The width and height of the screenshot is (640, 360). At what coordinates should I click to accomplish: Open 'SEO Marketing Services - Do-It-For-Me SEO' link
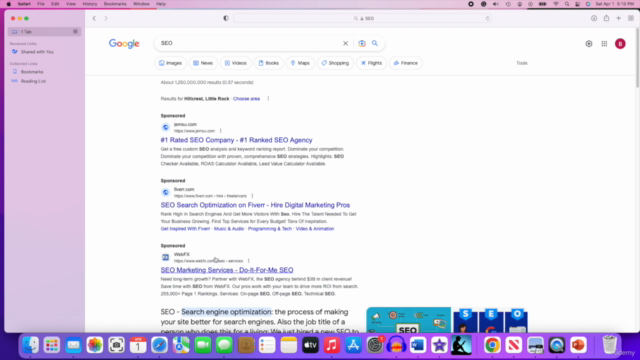pos(227,270)
